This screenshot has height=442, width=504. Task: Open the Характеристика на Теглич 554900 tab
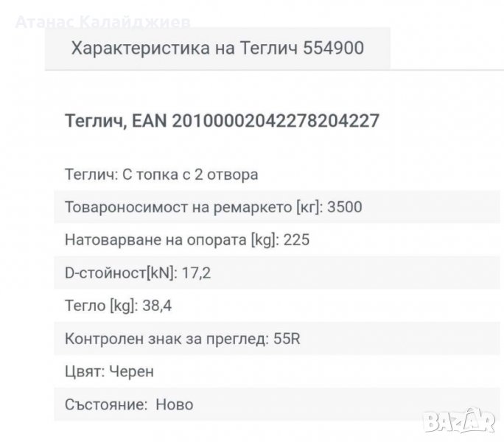click(x=217, y=48)
